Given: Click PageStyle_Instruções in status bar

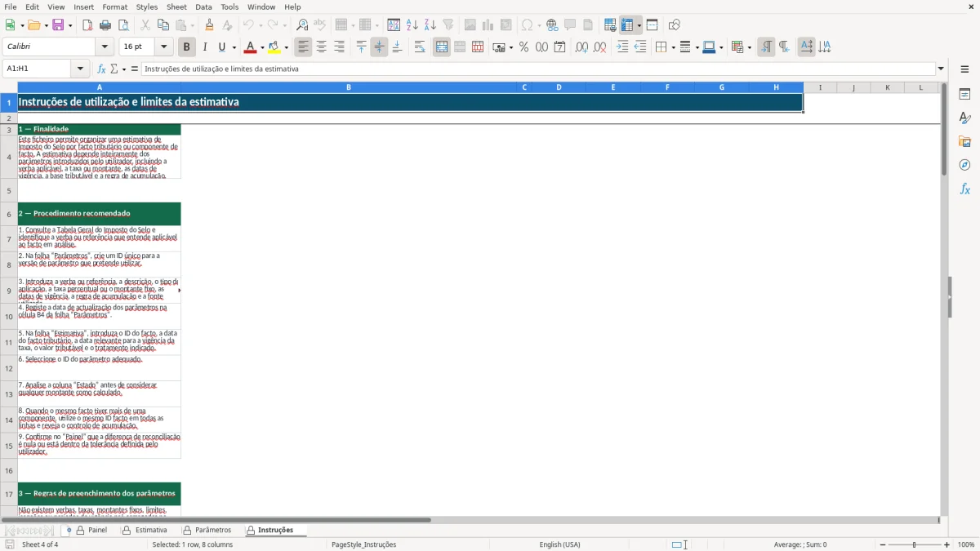Looking at the screenshot, I should (x=363, y=544).
